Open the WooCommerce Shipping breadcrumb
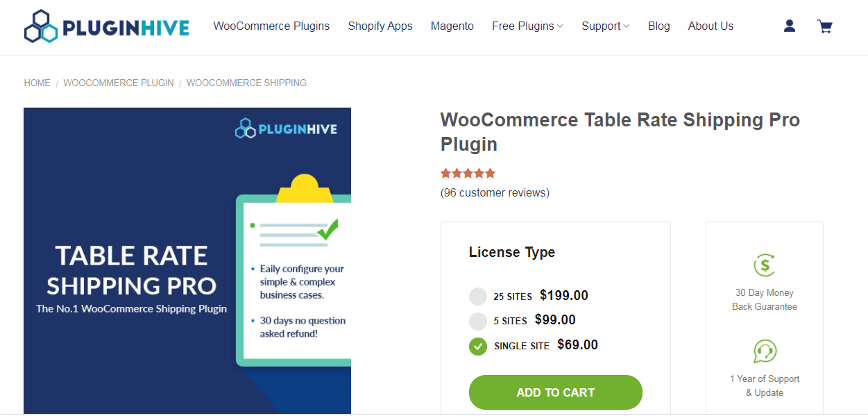Image resolution: width=868 pixels, height=416 pixels. point(246,83)
